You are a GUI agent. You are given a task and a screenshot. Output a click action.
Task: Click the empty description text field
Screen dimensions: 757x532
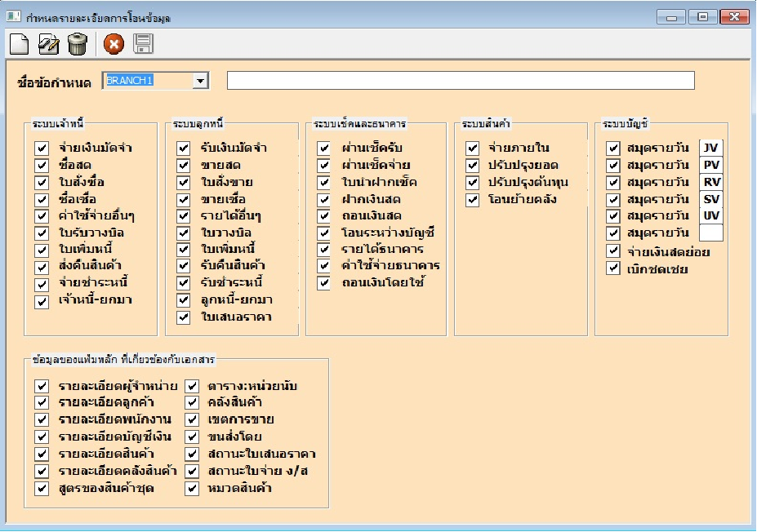pyautogui.click(x=461, y=81)
